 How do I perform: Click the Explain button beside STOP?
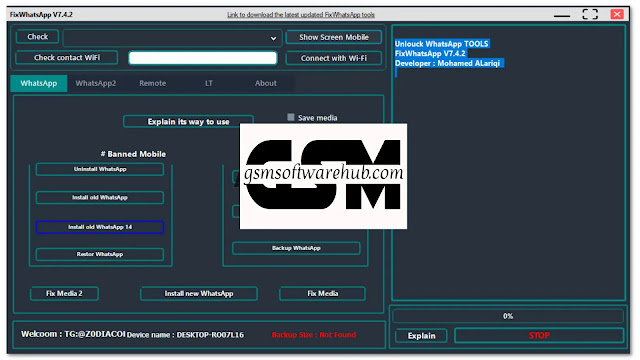(421, 336)
